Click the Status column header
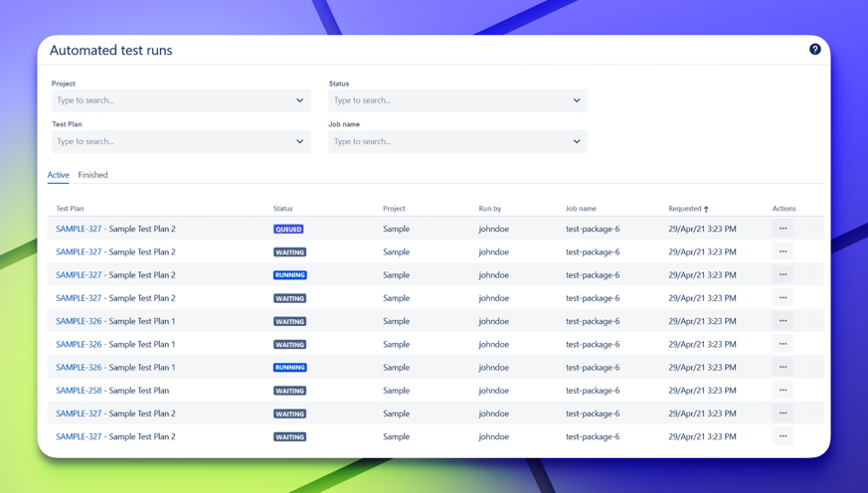868x493 pixels. pyautogui.click(x=283, y=209)
